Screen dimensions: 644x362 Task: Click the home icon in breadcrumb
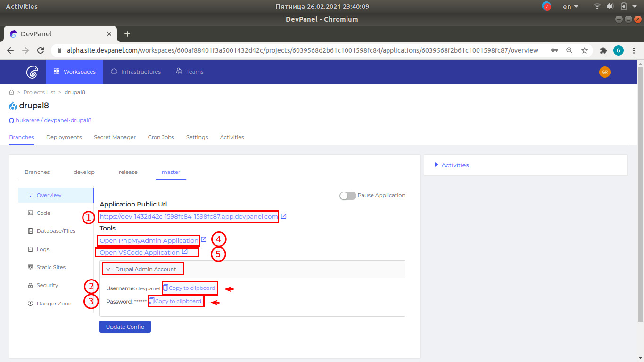coord(11,92)
